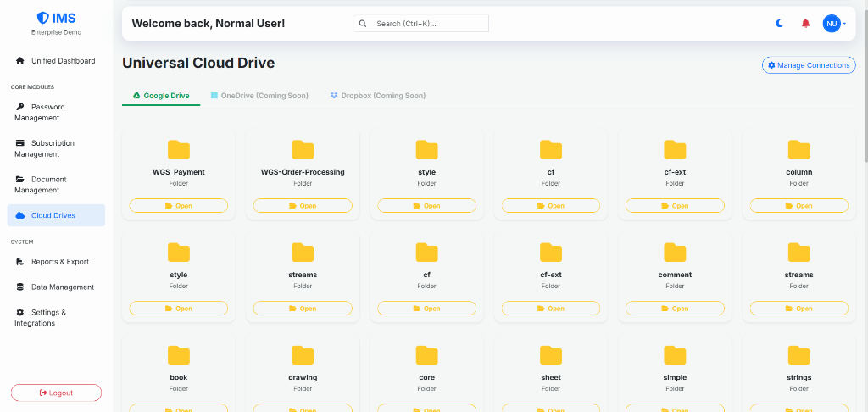Click the IMS shield logo icon
The image size is (868, 412).
coord(42,19)
